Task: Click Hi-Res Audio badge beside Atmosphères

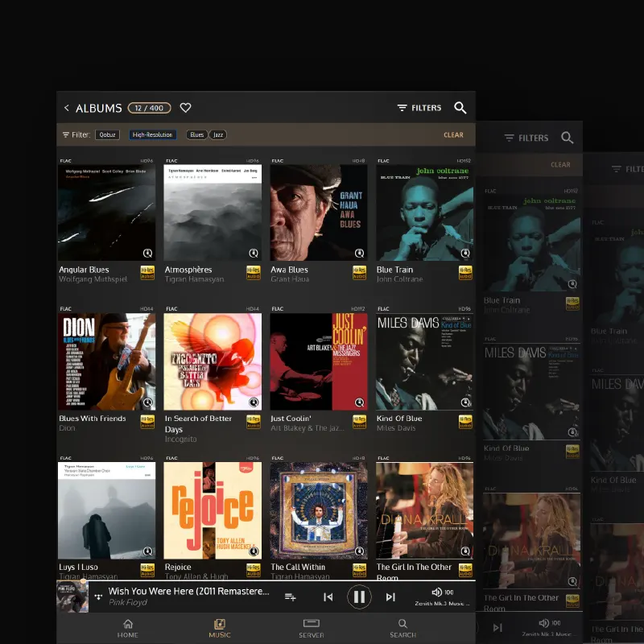Action: coord(254,273)
